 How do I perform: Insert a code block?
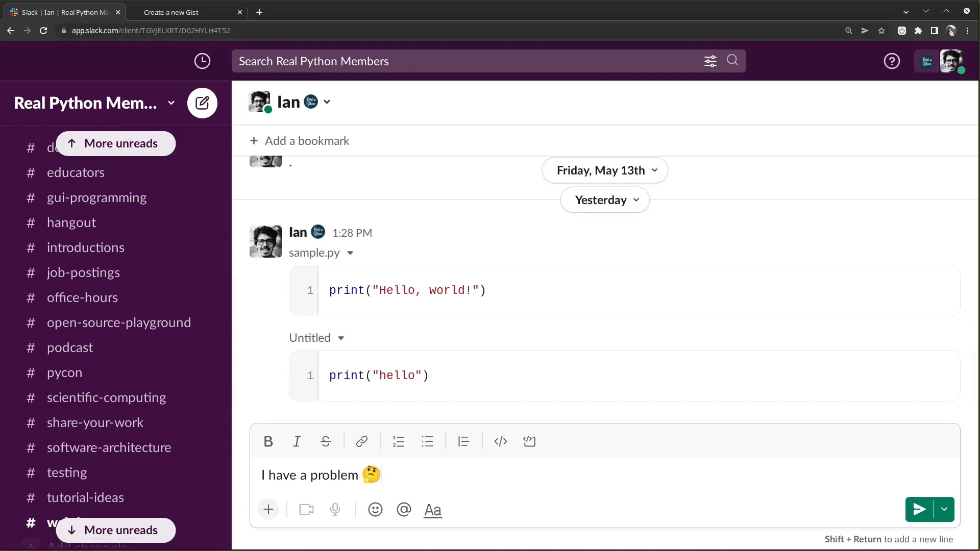[529, 441]
